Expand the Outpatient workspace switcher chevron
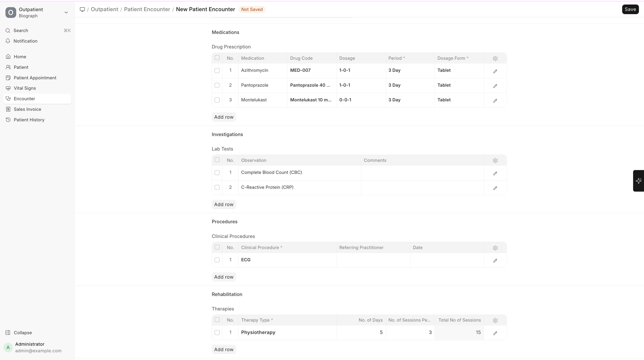This screenshot has height=360, width=644. pos(66,12)
